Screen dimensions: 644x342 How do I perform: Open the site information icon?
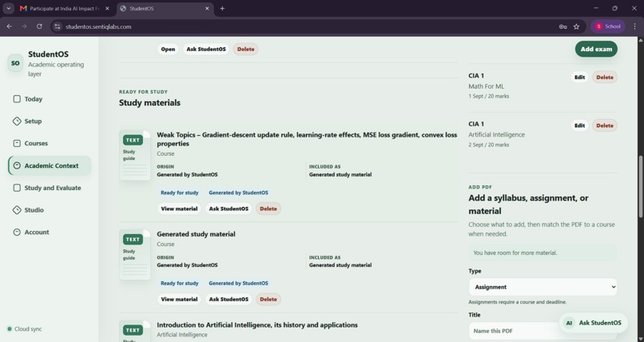coord(58,26)
